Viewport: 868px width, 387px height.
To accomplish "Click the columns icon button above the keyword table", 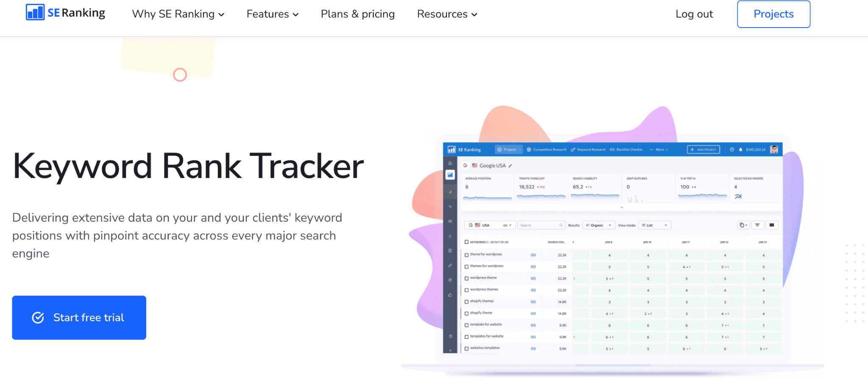I will point(772,225).
